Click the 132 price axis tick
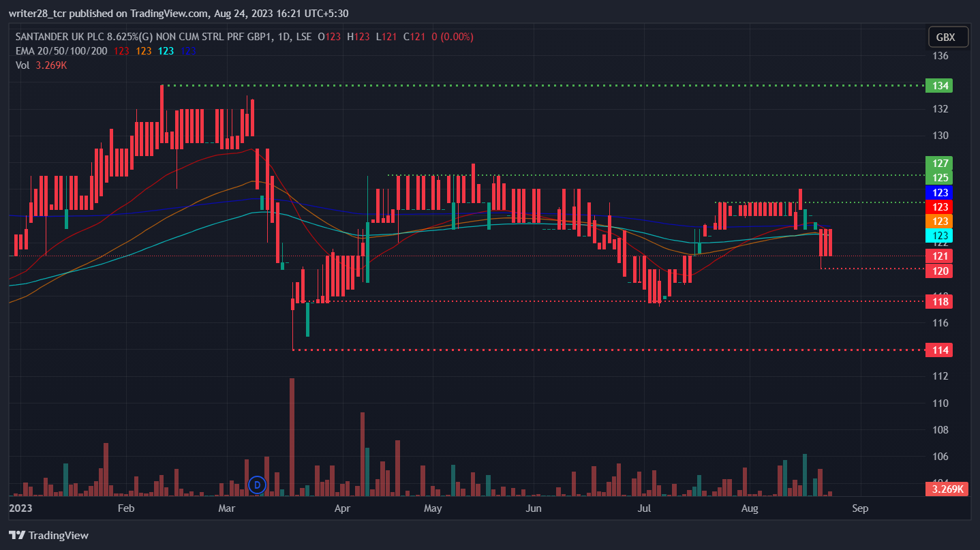 click(x=940, y=109)
